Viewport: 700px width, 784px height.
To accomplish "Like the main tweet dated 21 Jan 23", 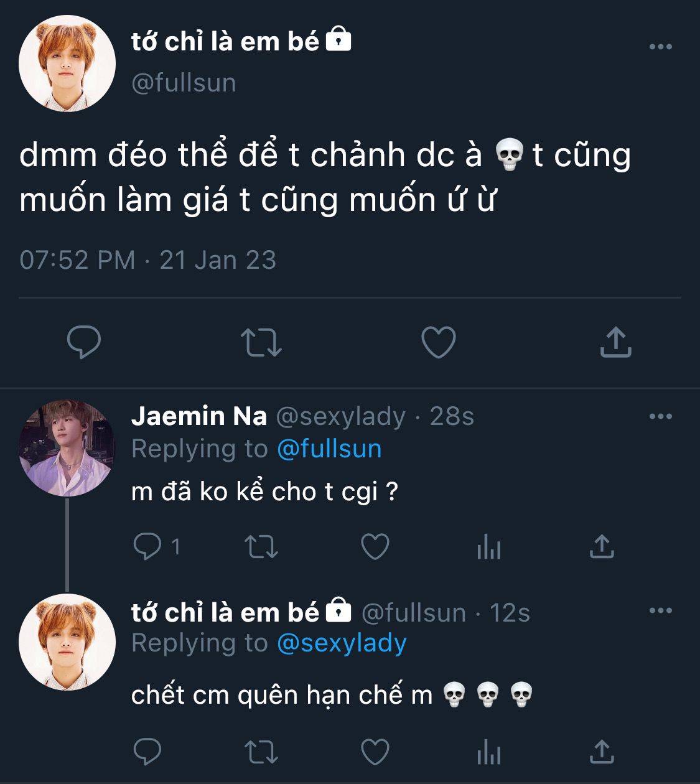I will 438,342.
